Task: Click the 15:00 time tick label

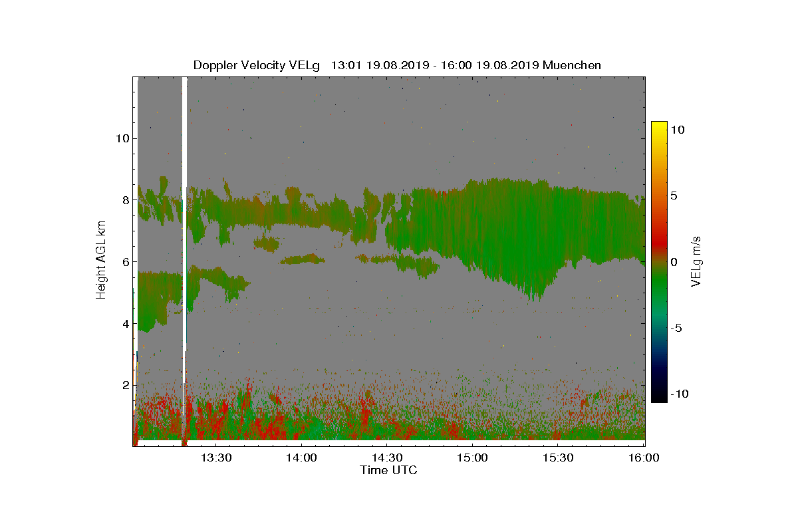Action: (x=473, y=458)
